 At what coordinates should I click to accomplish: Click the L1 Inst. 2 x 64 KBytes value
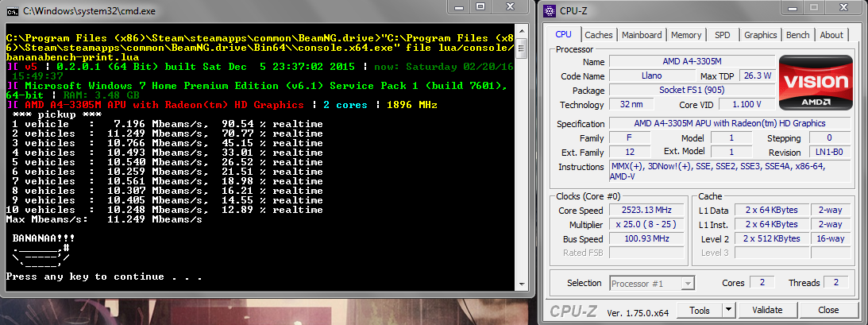click(x=771, y=225)
